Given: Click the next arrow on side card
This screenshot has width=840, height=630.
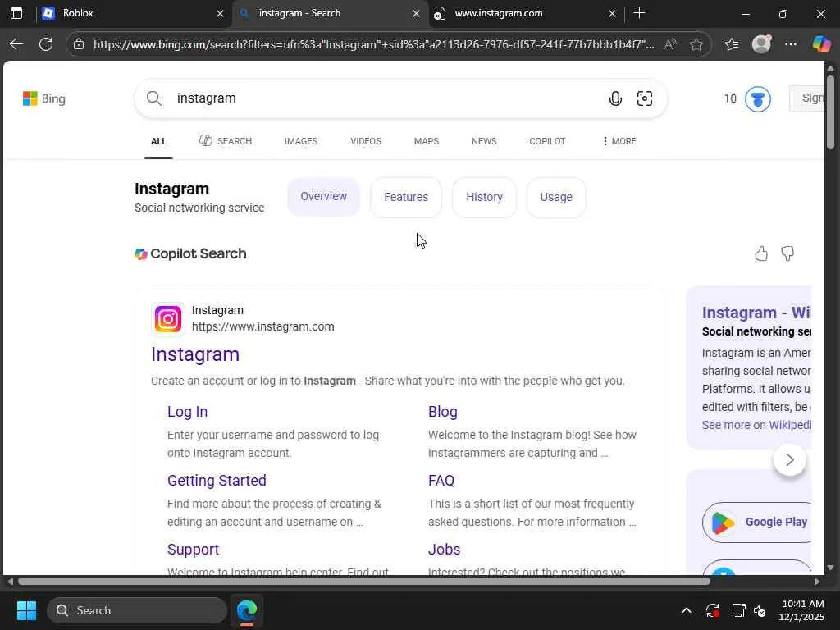Looking at the screenshot, I should click(790, 459).
